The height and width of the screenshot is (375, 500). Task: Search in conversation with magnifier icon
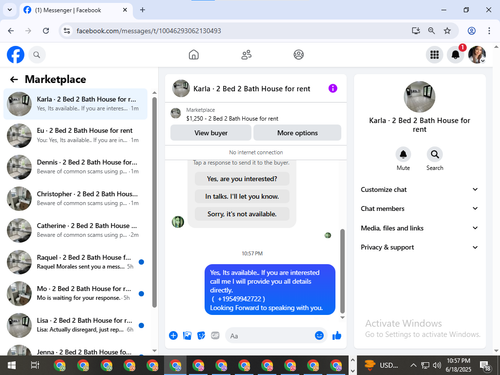(435, 154)
